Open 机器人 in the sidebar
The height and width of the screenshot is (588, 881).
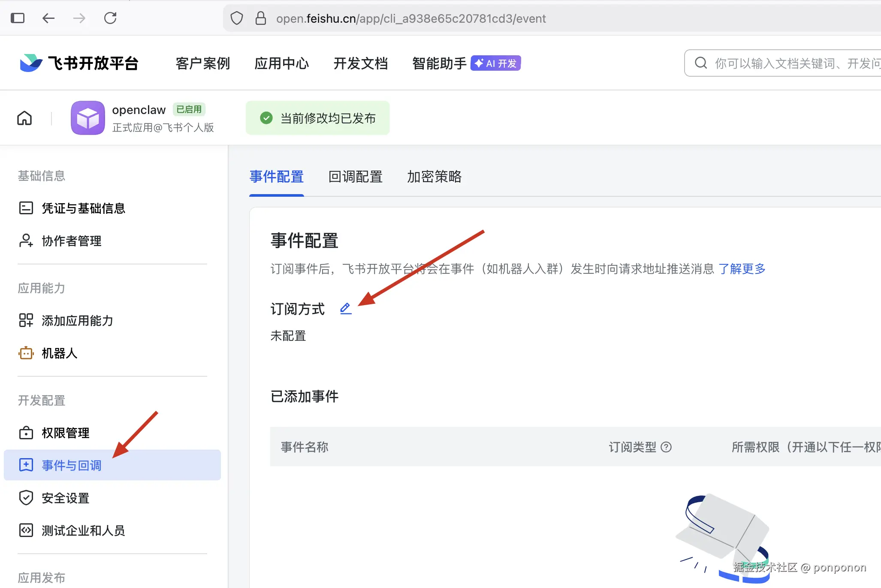pyautogui.click(x=59, y=353)
